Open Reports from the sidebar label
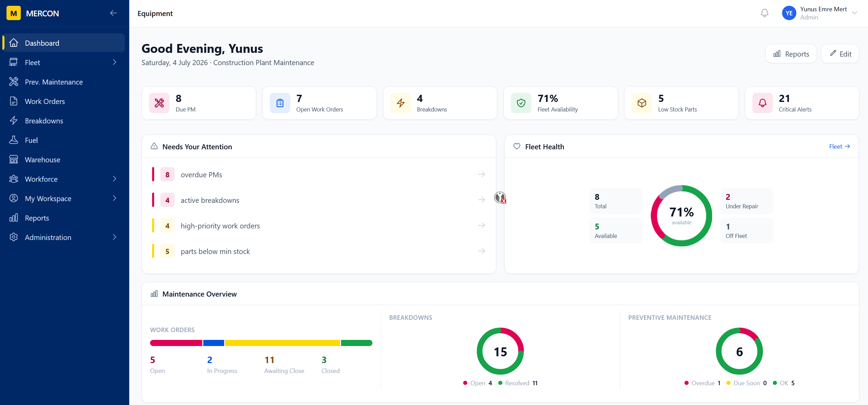Viewport: 868px width, 405px height. click(37, 218)
